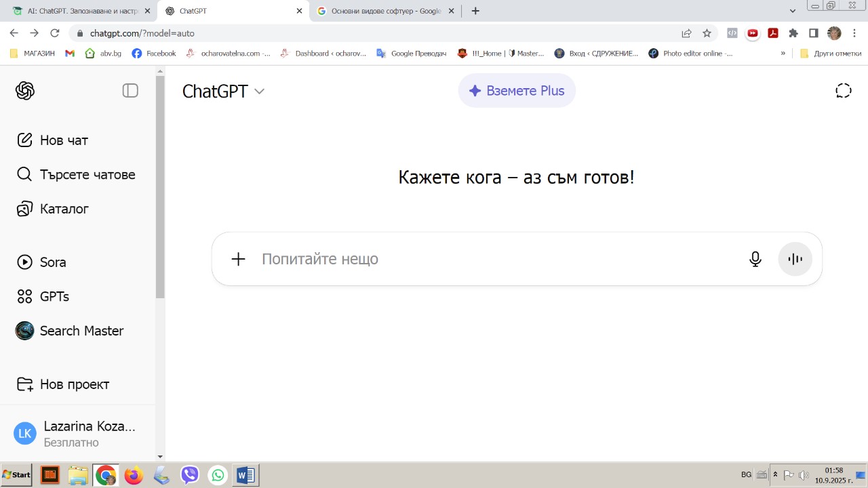Image resolution: width=868 pixels, height=488 pixels.
Task: Click the ChatGPT logo icon in sidebar
Action: (25, 91)
